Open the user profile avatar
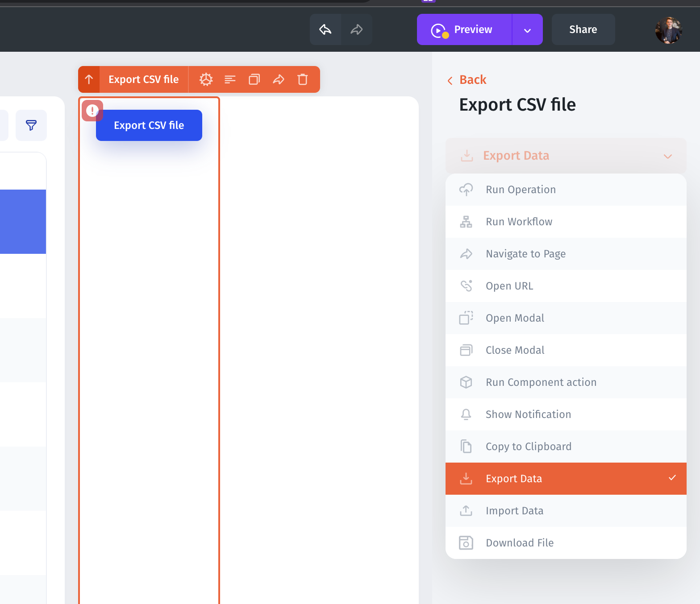Screen dimensions: 700x604 (x=668, y=30)
